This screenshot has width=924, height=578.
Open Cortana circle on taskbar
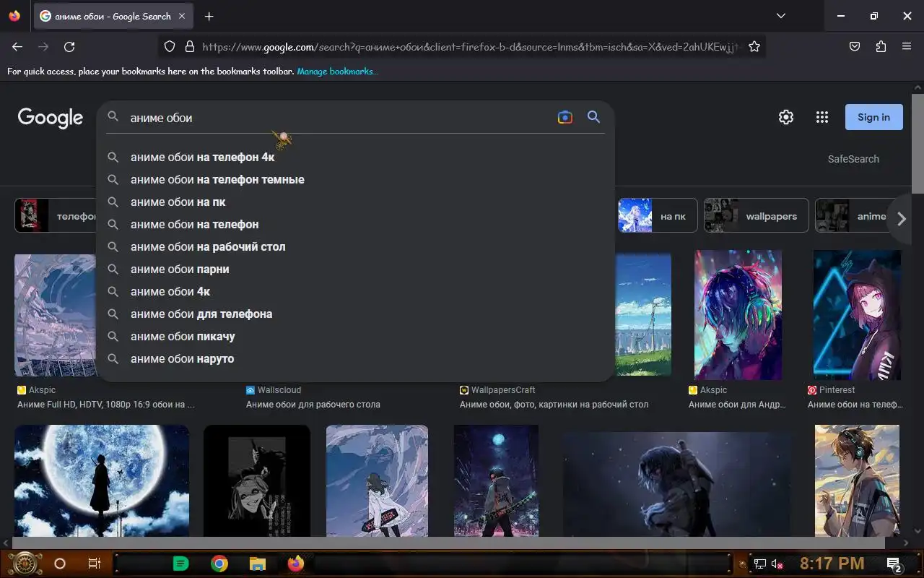point(60,564)
